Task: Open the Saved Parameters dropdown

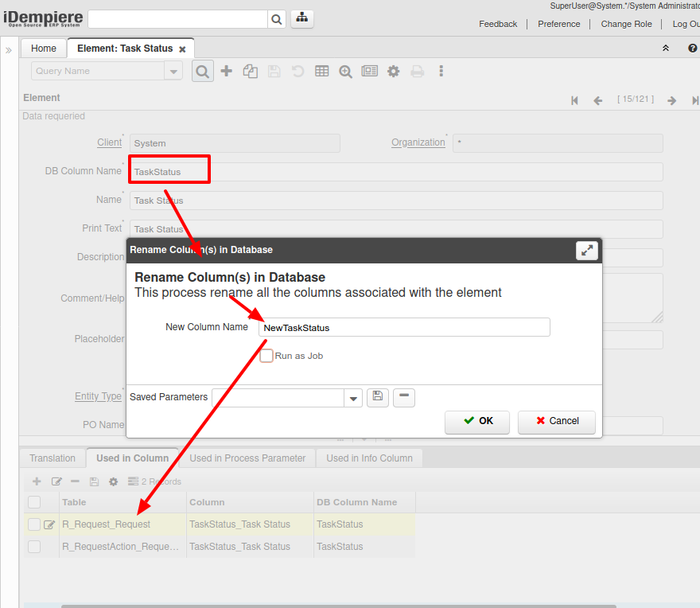Action: coord(353,398)
